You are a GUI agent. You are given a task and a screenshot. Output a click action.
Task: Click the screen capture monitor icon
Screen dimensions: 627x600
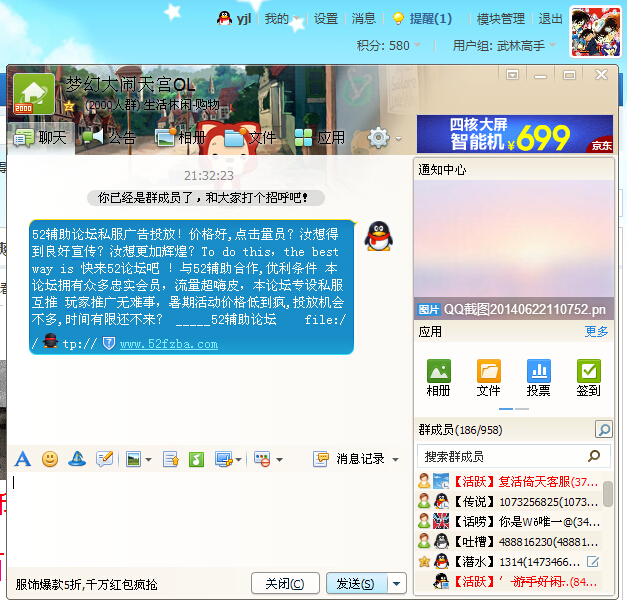tap(224, 459)
